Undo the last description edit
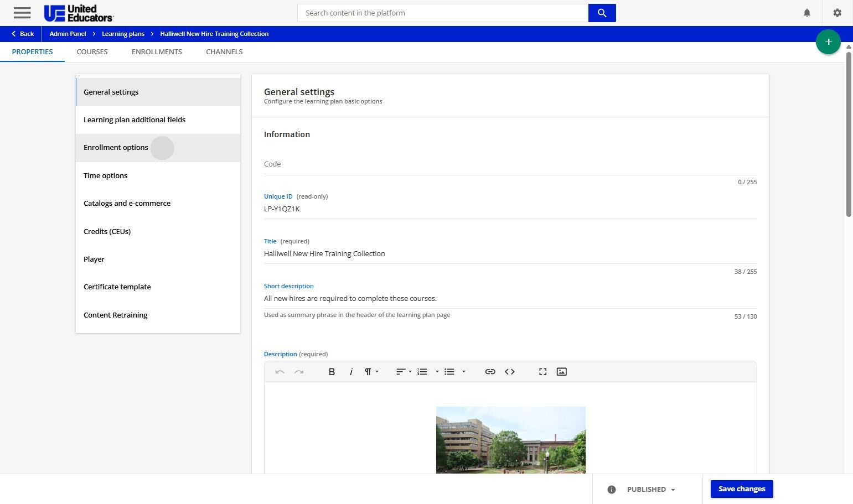The width and height of the screenshot is (853, 504). [280, 372]
